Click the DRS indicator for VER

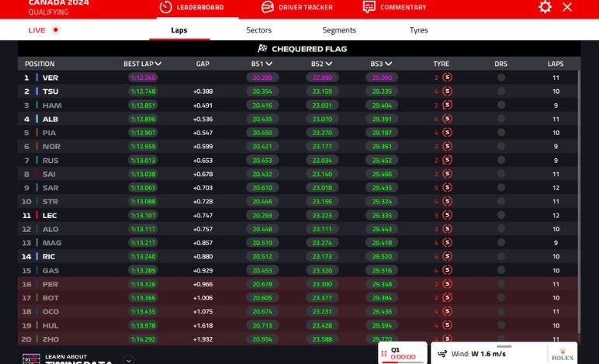500,78
